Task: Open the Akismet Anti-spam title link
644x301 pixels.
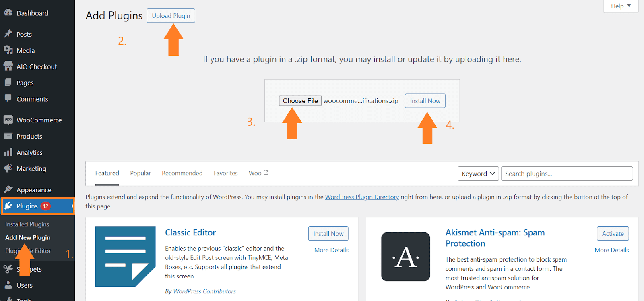Action: (x=495, y=238)
